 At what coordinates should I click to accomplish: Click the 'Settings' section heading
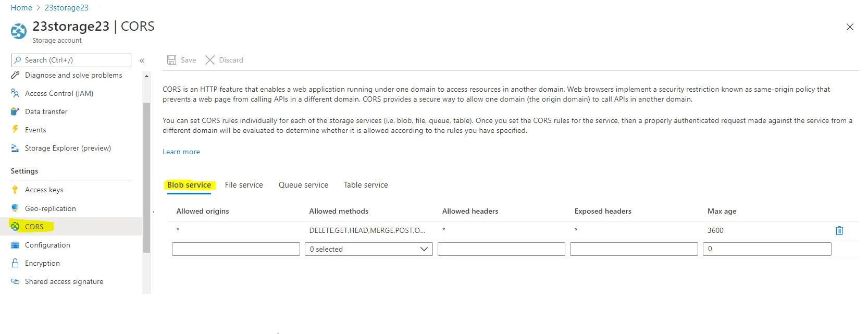24,171
